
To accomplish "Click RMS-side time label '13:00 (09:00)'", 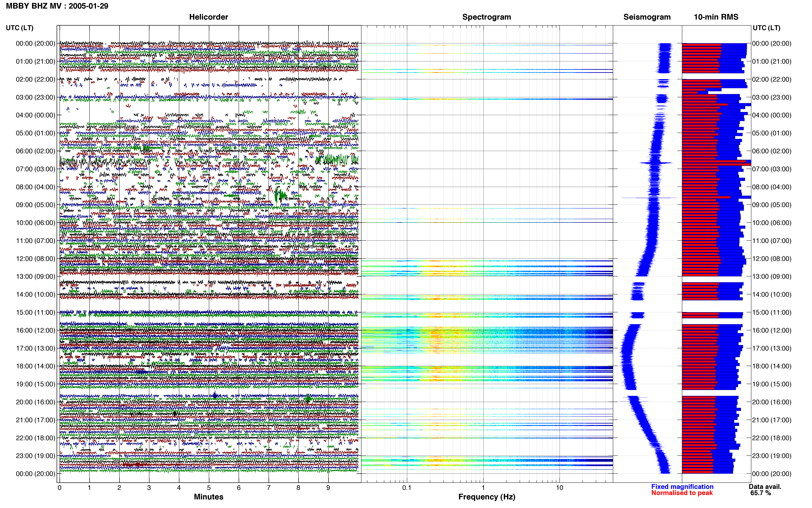I will point(772,277).
